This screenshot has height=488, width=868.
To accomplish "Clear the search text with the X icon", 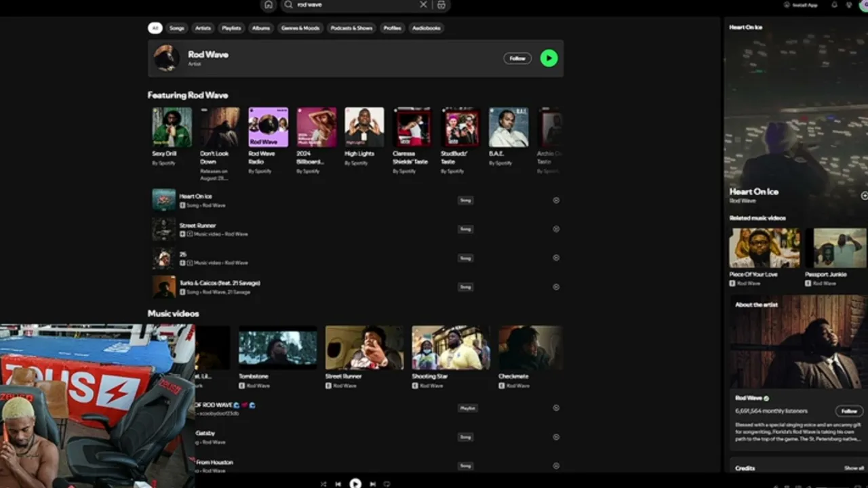I will (424, 5).
